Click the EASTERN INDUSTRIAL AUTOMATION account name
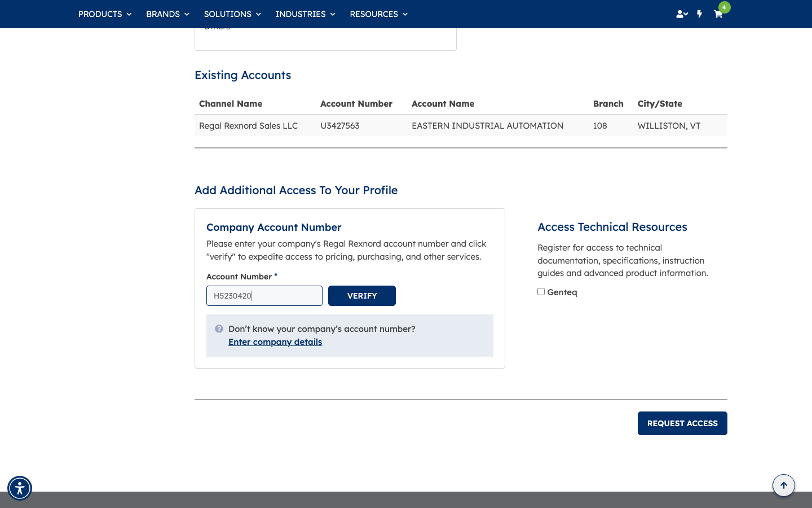 pos(487,126)
